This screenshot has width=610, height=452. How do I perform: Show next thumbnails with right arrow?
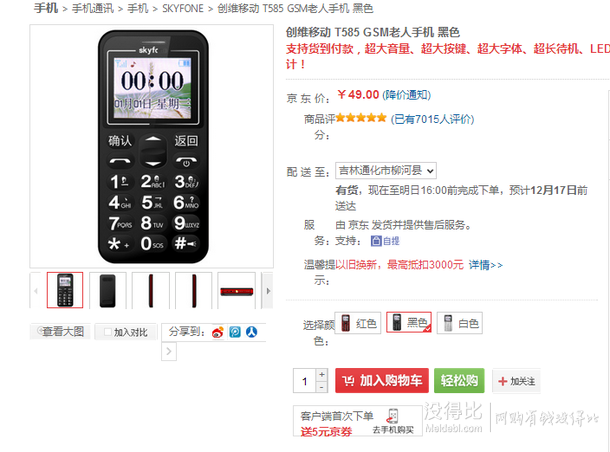[x=268, y=291]
